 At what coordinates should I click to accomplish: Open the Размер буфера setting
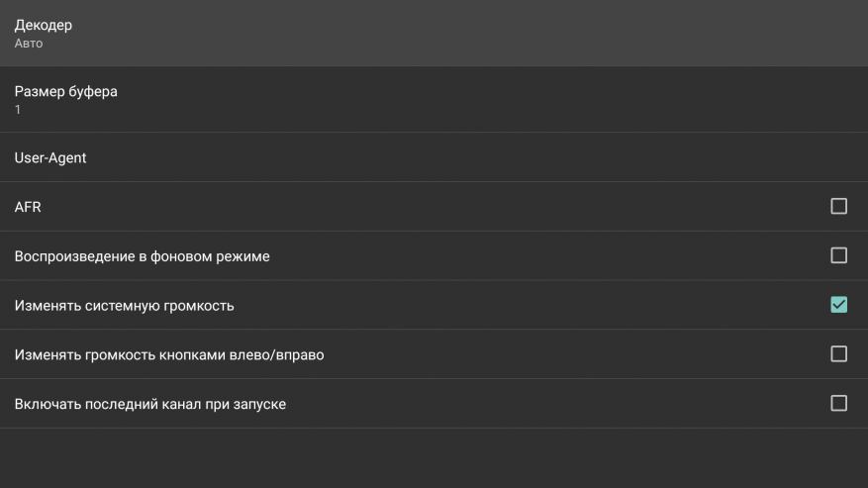pos(65,91)
